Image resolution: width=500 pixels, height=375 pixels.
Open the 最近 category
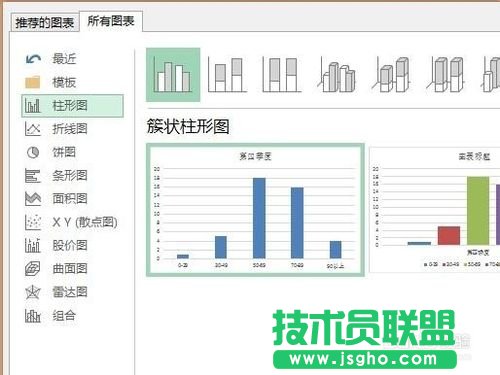click(64, 59)
